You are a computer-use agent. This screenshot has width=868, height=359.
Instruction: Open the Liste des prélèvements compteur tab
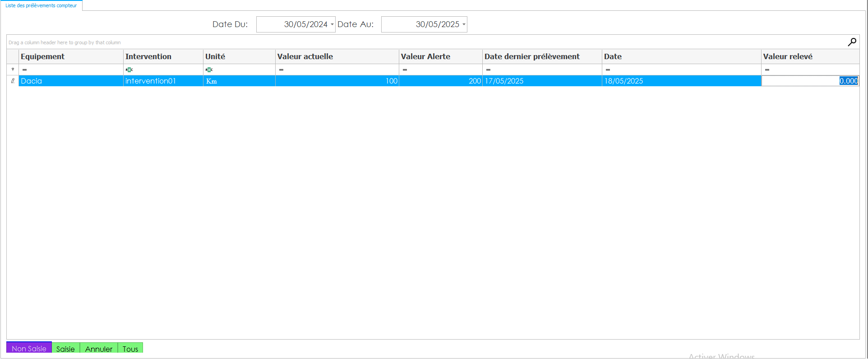click(x=41, y=5)
